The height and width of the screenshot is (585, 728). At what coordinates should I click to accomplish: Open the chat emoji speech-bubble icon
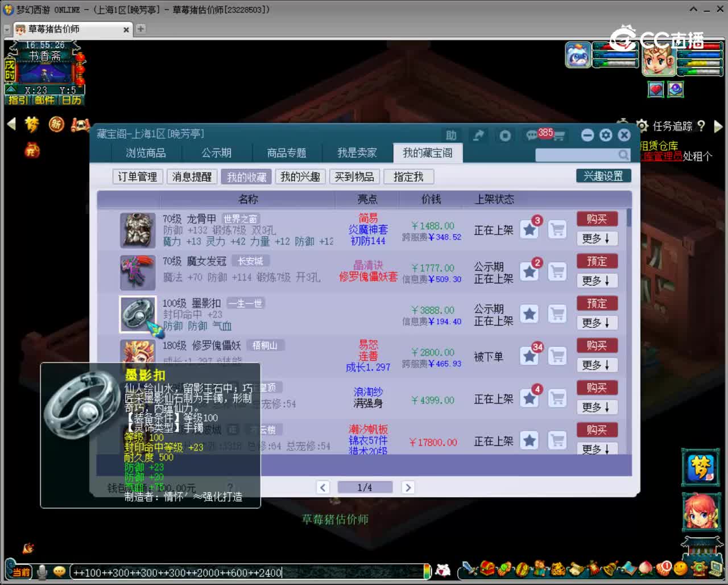[x=59, y=571]
